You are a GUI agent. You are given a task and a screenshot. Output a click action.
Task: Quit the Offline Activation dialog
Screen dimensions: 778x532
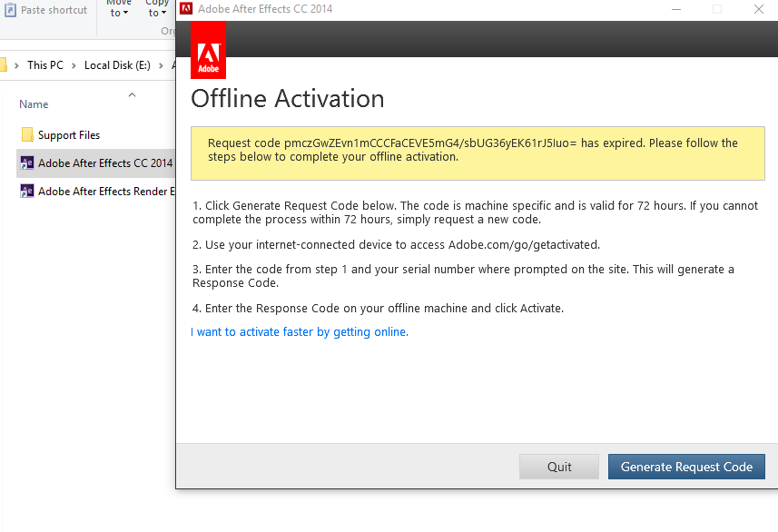(x=559, y=467)
